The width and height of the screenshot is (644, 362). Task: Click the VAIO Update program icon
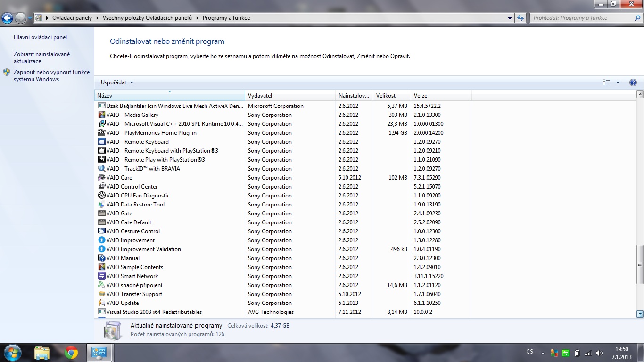pos(101,303)
